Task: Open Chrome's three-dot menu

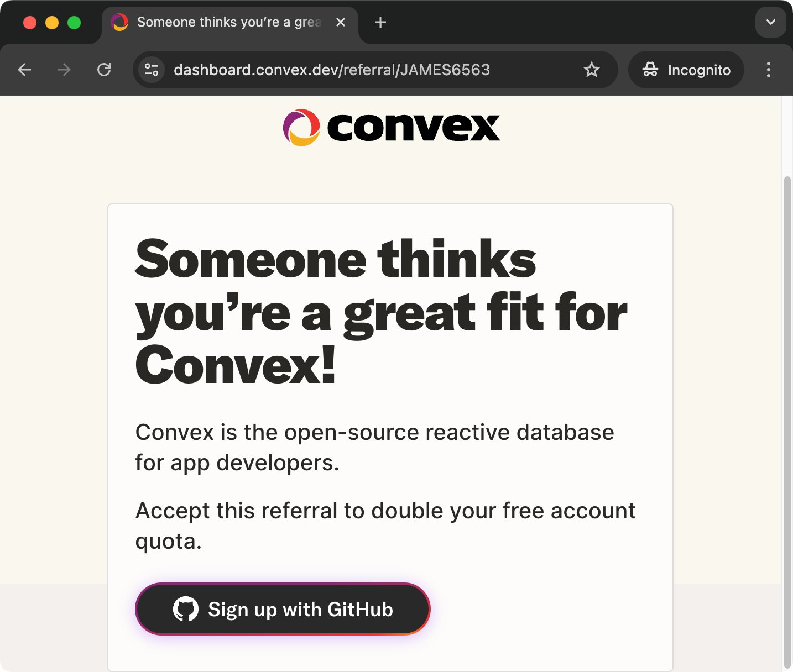Action: (x=769, y=70)
